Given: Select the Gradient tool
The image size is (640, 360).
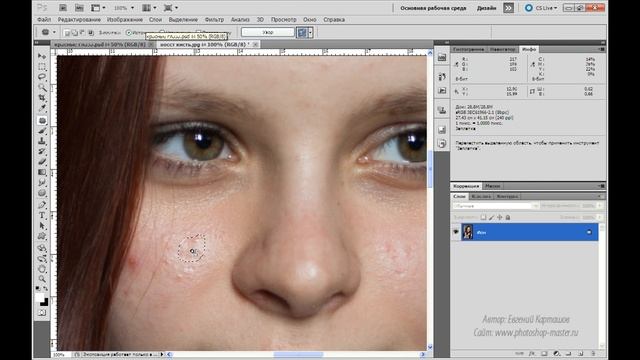Looking at the screenshot, I should pos(42,173).
